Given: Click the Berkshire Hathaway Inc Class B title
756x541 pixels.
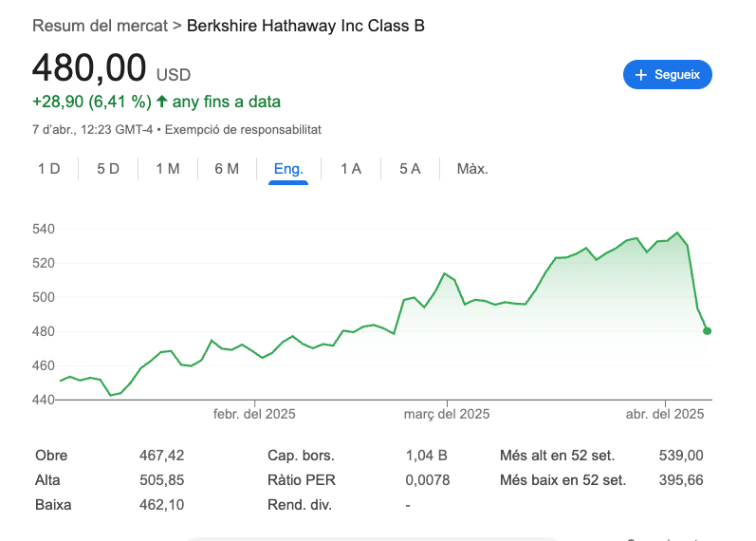Looking at the screenshot, I should 305,26.
